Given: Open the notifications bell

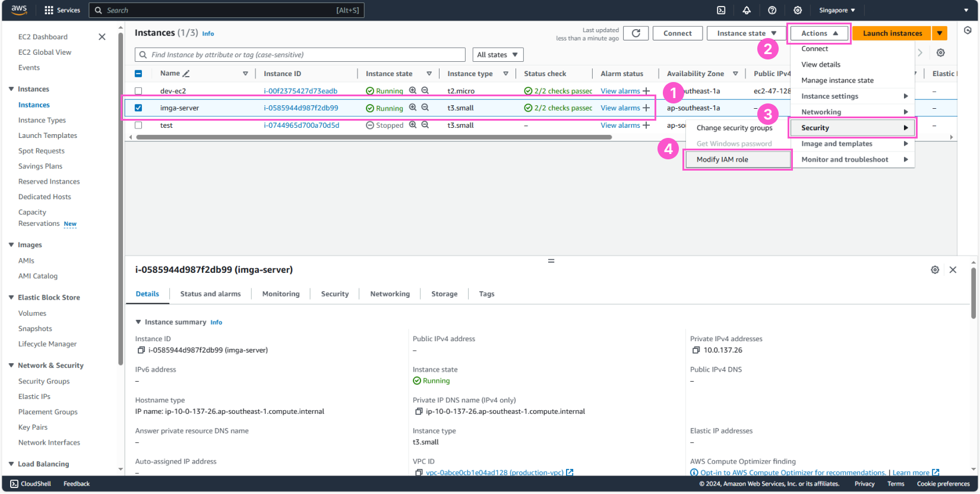Looking at the screenshot, I should point(747,10).
